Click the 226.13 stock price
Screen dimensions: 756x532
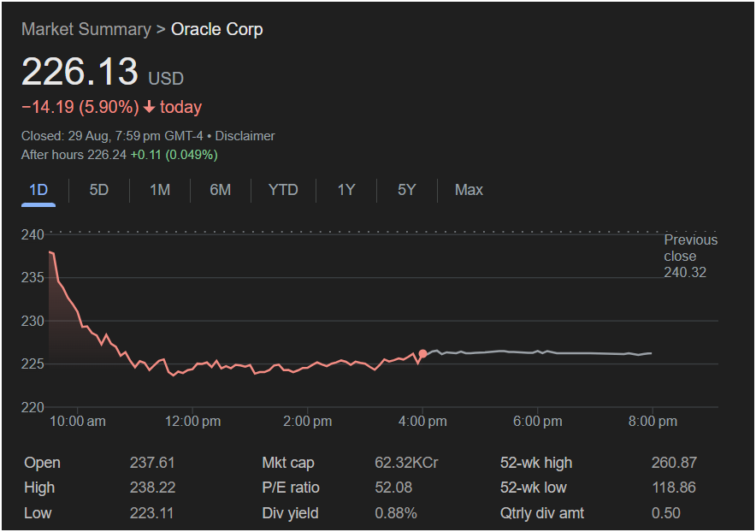80,72
